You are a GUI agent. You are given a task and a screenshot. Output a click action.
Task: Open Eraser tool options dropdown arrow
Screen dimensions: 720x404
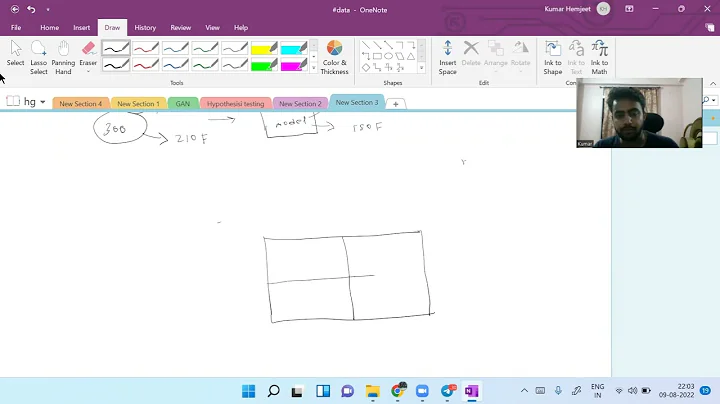[x=88, y=72]
